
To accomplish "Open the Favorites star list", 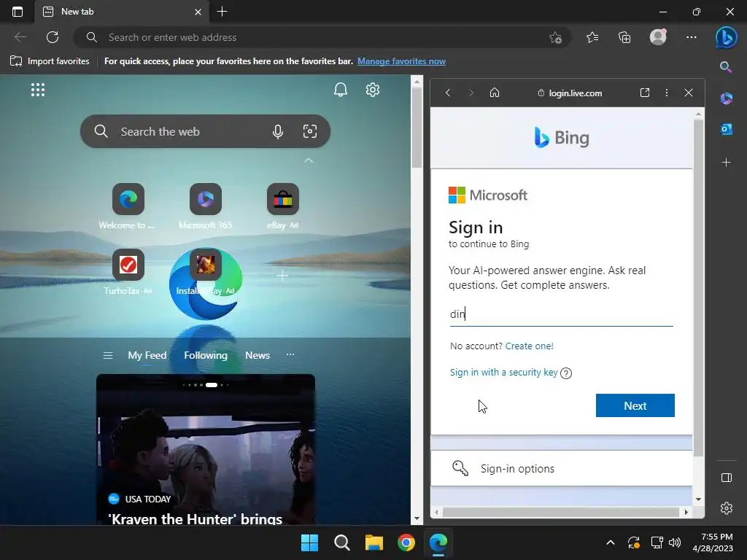I will (x=592, y=37).
